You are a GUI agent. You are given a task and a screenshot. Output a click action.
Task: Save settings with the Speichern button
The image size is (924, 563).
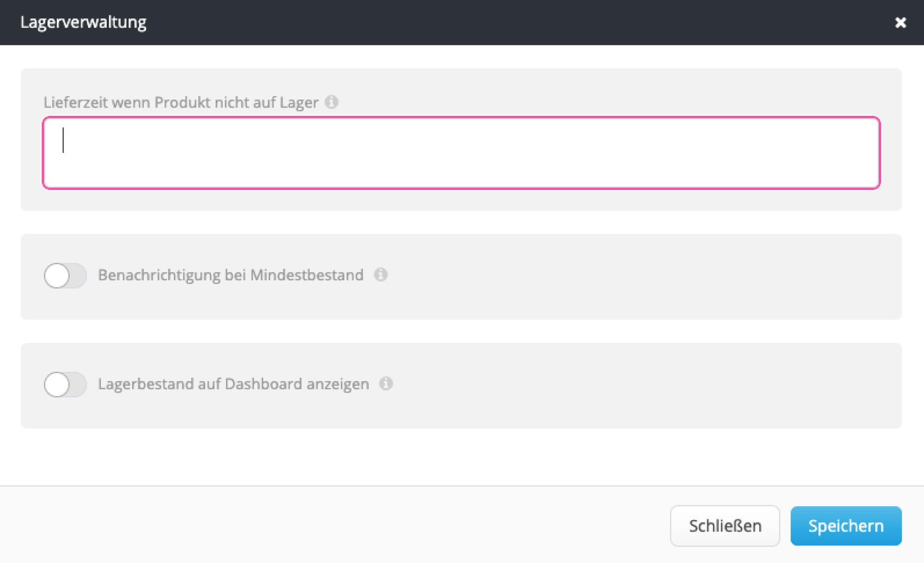(845, 526)
